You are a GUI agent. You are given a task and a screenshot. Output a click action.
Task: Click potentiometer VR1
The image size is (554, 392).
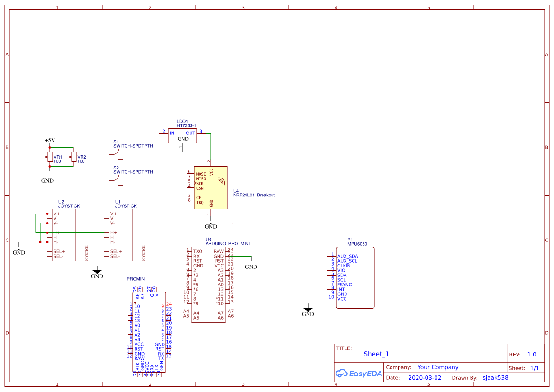tap(50, 156)
